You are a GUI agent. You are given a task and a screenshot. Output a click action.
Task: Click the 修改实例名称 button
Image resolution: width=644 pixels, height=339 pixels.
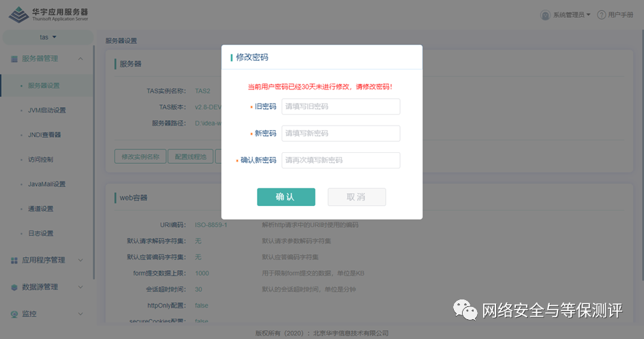tap(140, 156)
